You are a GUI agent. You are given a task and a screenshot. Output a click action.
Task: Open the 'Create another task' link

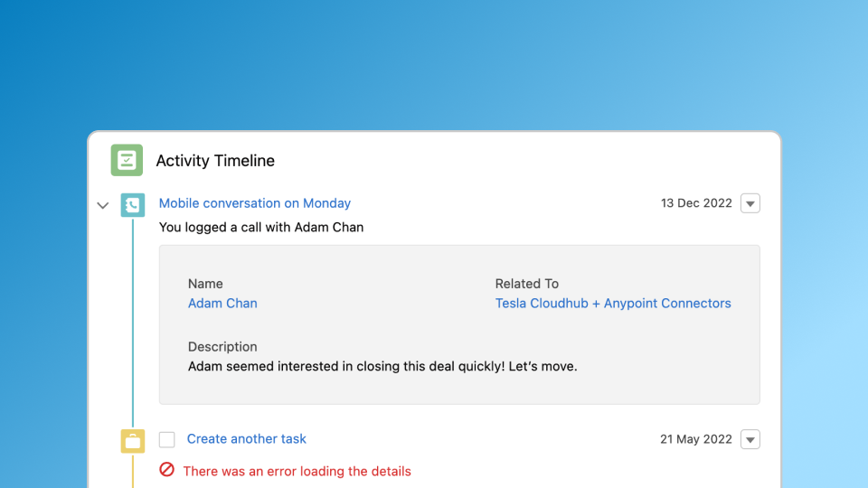[x=247, y=439]
